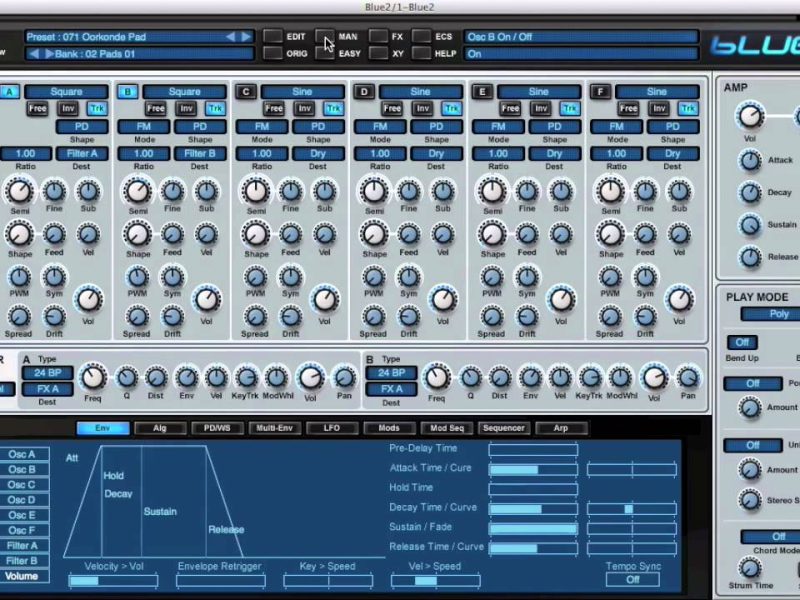This screenshot has height=600, width=800.
Task: Click the Osc B On / Off display
Action: coord(581,37)
